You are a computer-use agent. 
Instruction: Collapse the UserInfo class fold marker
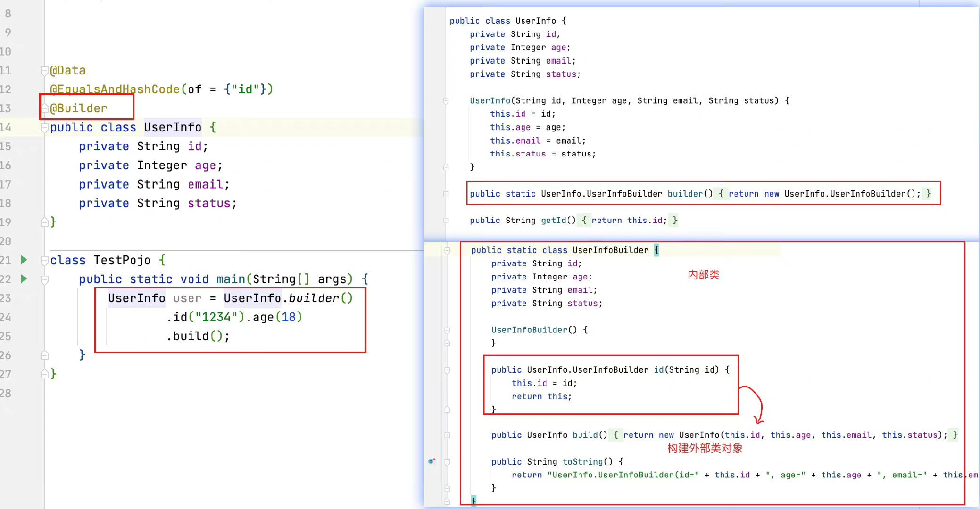(x=44, y=127)
